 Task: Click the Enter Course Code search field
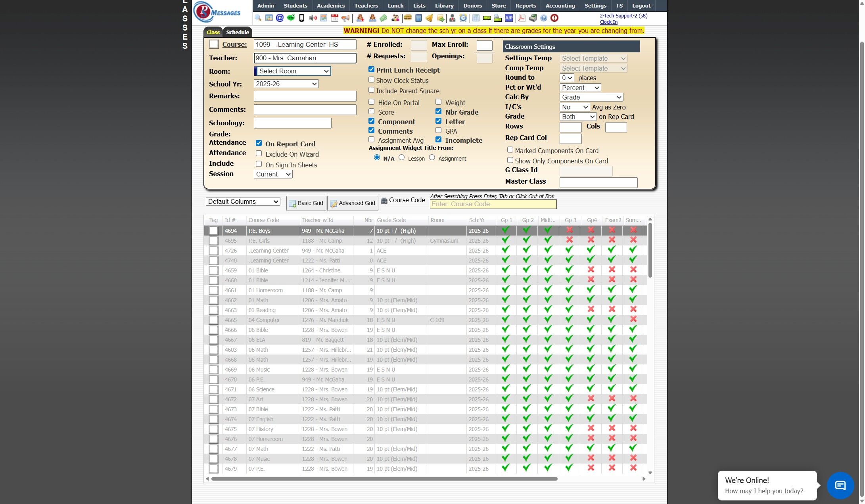click(x=493, y=204)
